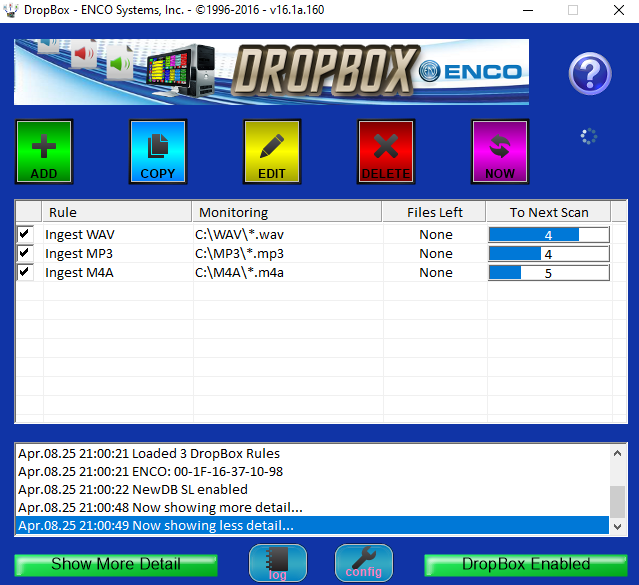The height and width of the screenshot is (585, 639).
Task: Select highlighted log entry Now showing less detail
Action: coord(312,525)
